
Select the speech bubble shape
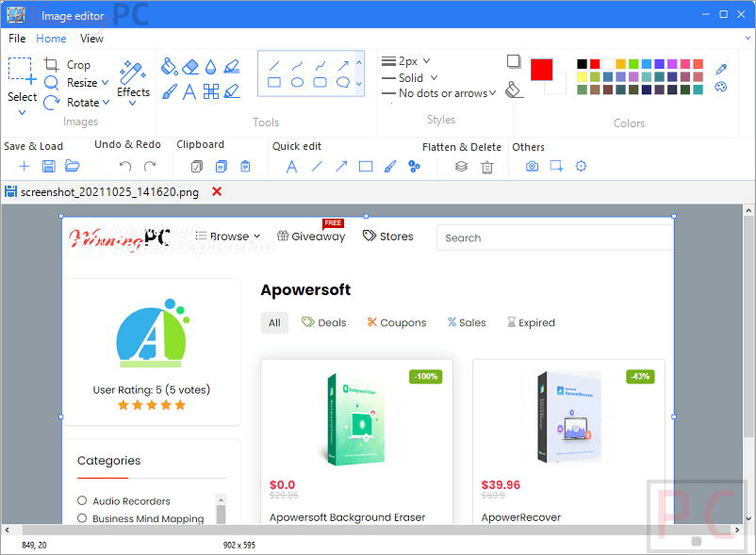[x=343, y=82]
